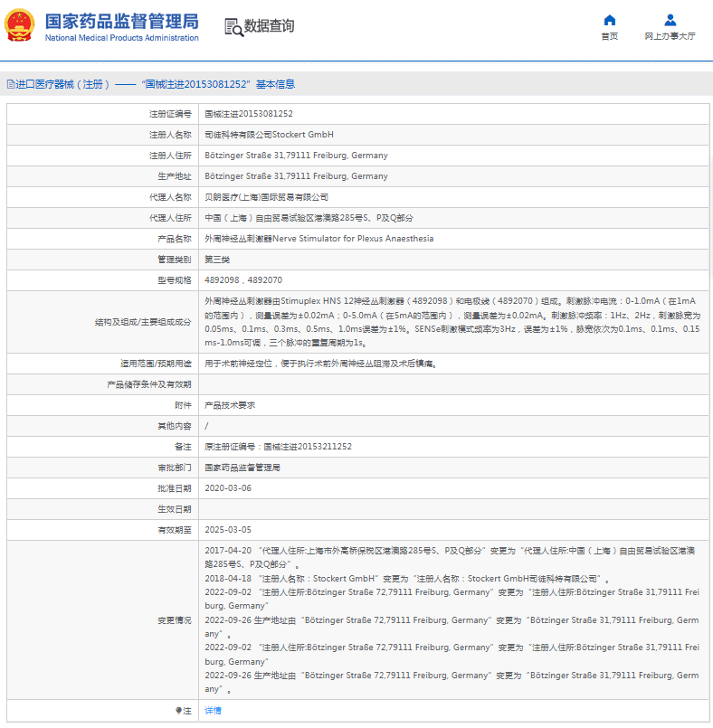Click expiry date 2025-03-05
The height and width of the screenshot is (728, 713).
(x=227, y=529)
